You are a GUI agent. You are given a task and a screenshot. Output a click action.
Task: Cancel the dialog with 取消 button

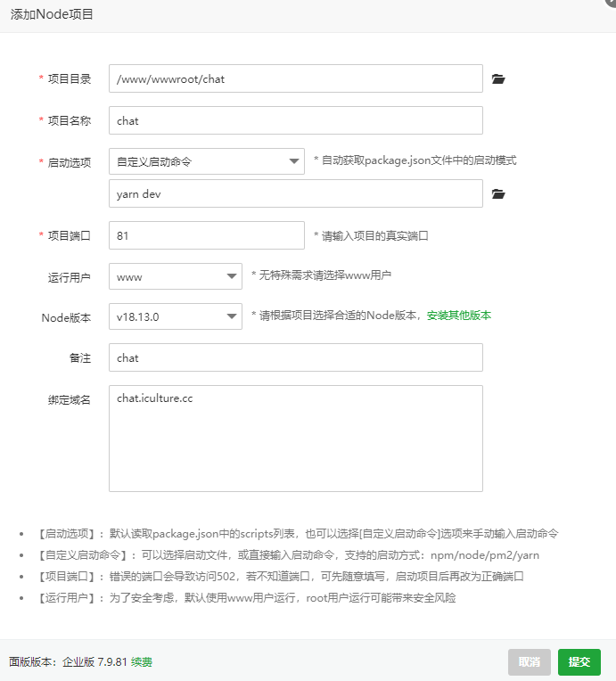[530, 662]
